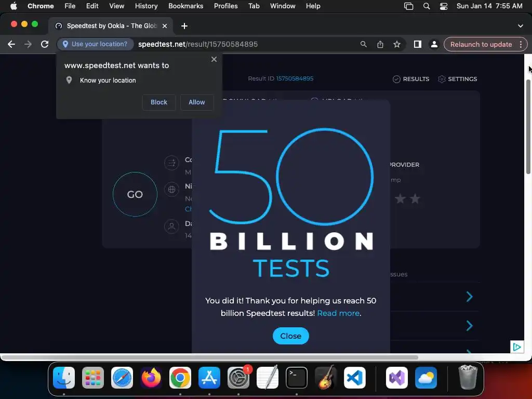This screenshot has height=399, width=532.
Task: Click the connections icon beside GO
Action: click(x=171, y=163)
